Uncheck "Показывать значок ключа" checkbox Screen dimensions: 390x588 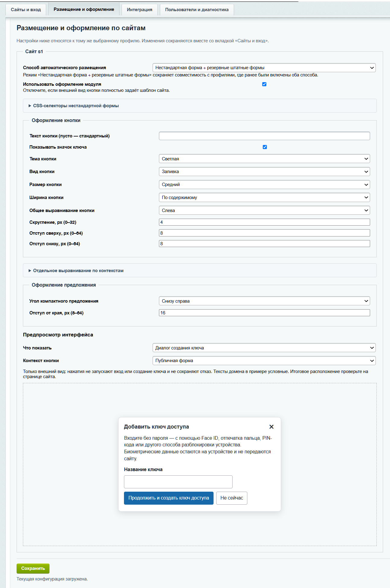point(265,147)
